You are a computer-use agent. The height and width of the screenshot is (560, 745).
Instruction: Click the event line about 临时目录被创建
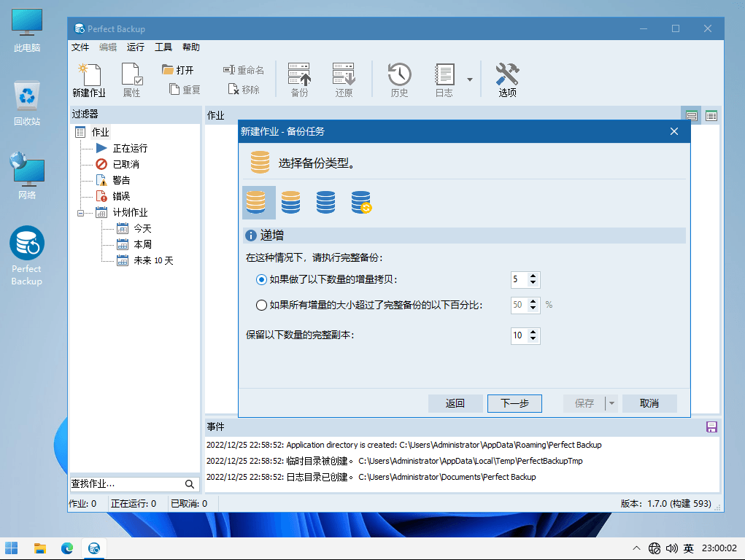[394, 461]
